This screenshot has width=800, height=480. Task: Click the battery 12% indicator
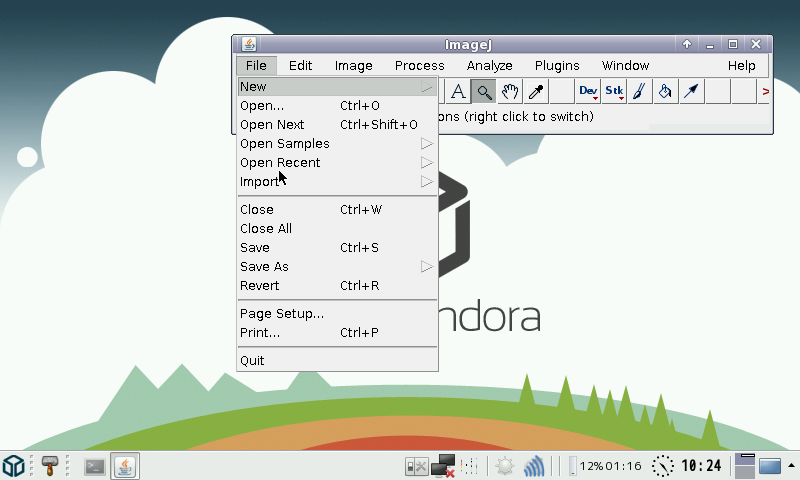(x=605, y=466)
